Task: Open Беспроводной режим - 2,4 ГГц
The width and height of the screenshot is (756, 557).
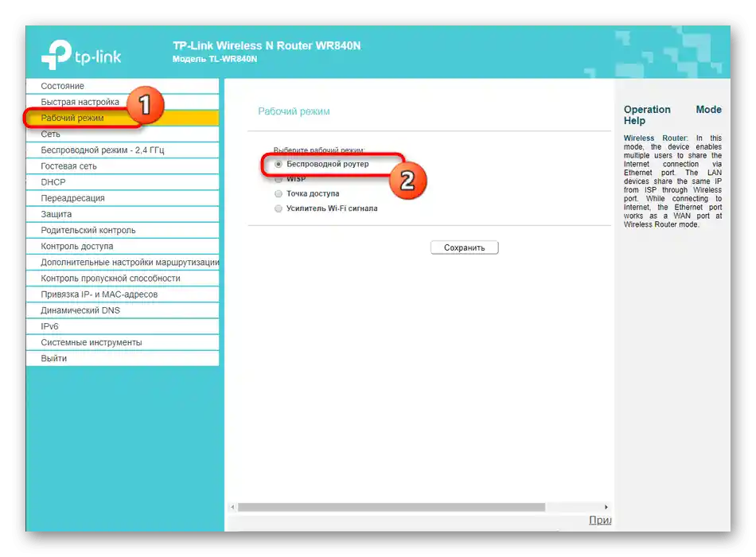Action: click(x=123, y=150)
